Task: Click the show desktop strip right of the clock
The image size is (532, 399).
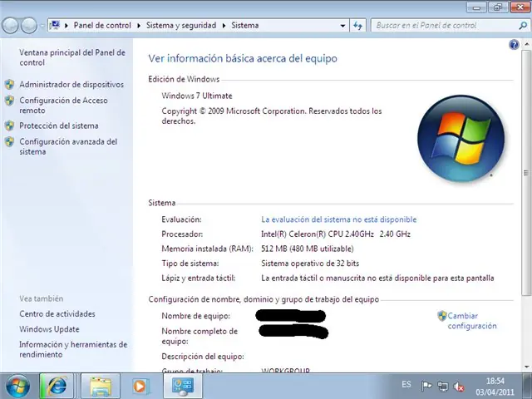Action: point(528,386)
